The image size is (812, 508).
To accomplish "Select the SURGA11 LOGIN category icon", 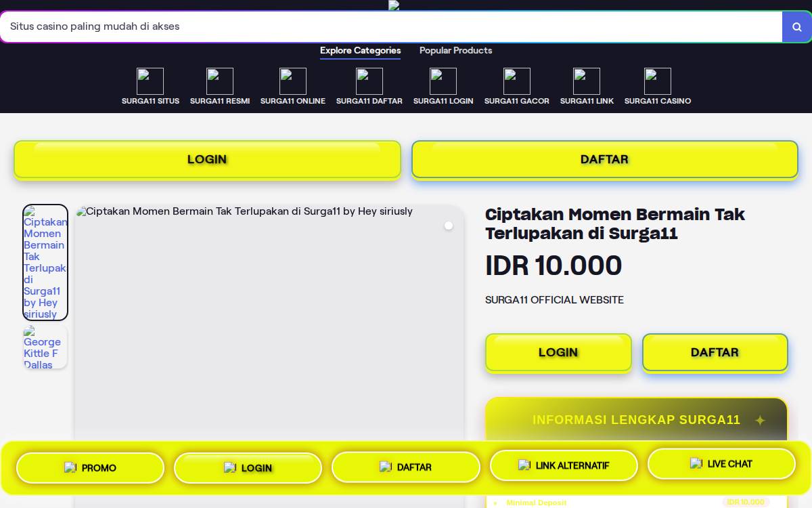I will (443, 81).
